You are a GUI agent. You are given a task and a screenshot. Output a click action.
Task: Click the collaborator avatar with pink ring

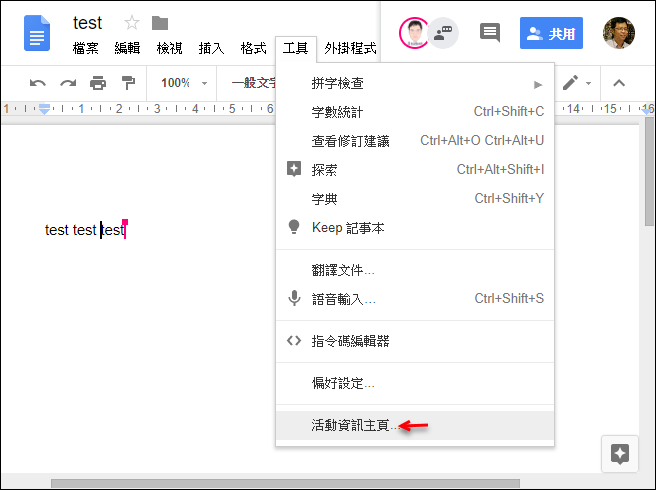point(414,33)
